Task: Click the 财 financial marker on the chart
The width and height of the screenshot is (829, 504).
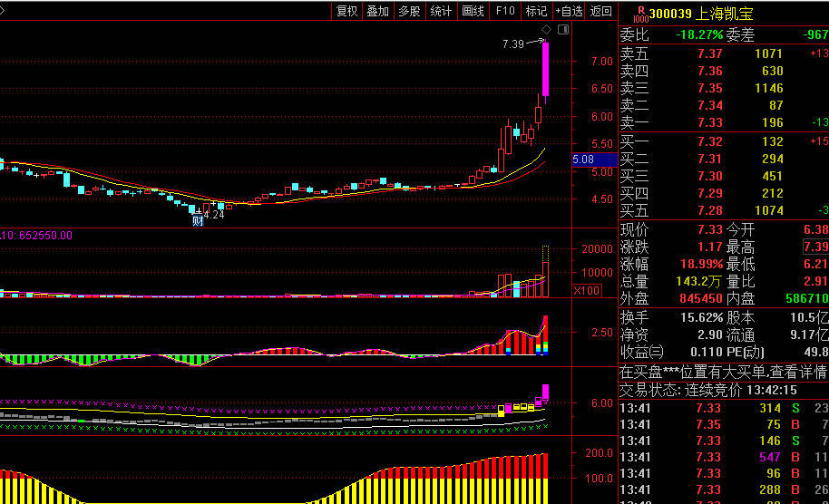Action: click(x=198, y=219)
